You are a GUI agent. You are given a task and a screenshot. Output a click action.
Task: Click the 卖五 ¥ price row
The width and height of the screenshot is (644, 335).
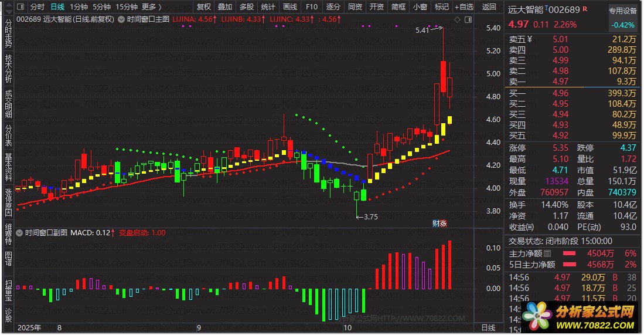click(x=573, y=39)
